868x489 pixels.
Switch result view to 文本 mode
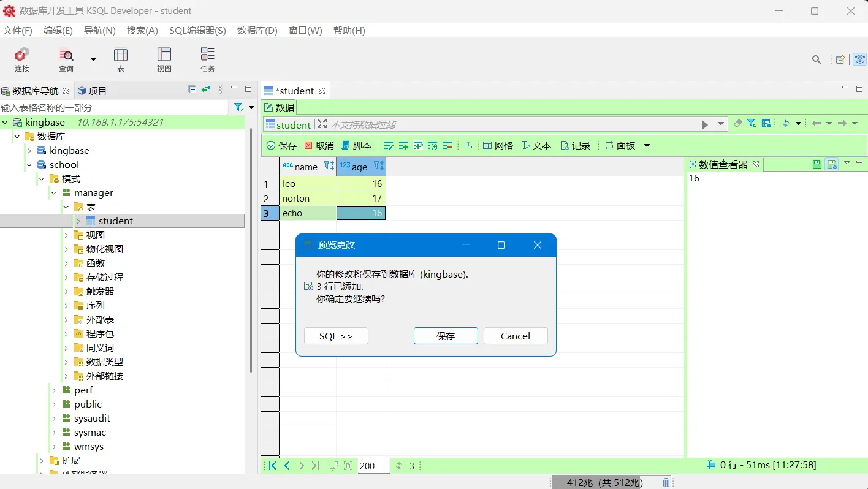pos(536,145)
